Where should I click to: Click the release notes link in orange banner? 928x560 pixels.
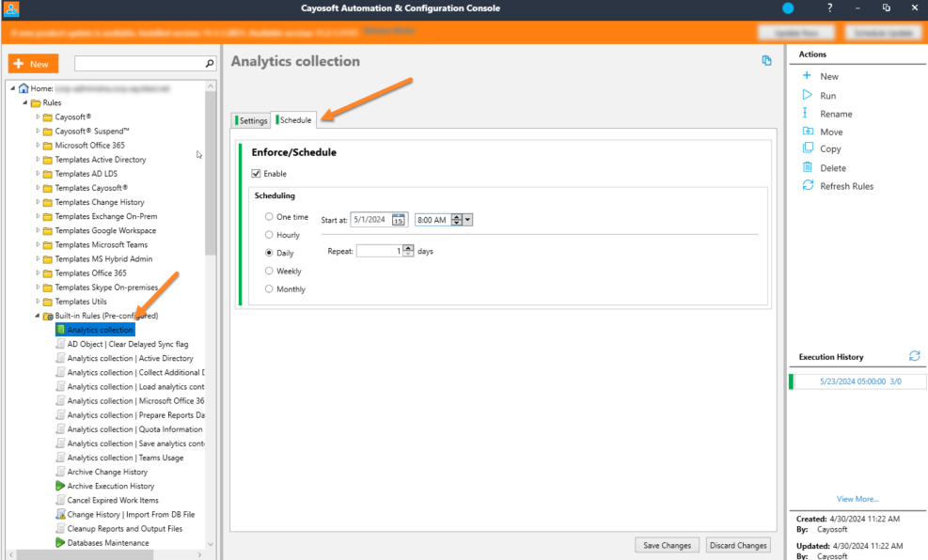click(x=389, y=31)
